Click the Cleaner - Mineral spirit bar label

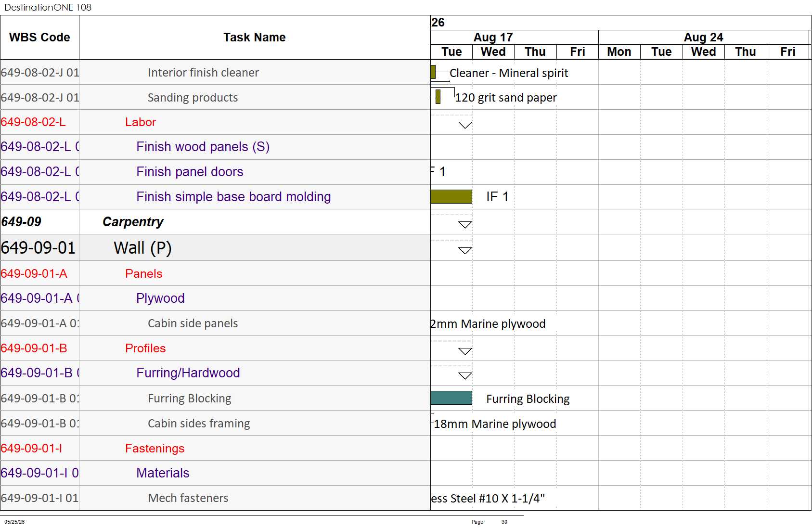(509, 73)
